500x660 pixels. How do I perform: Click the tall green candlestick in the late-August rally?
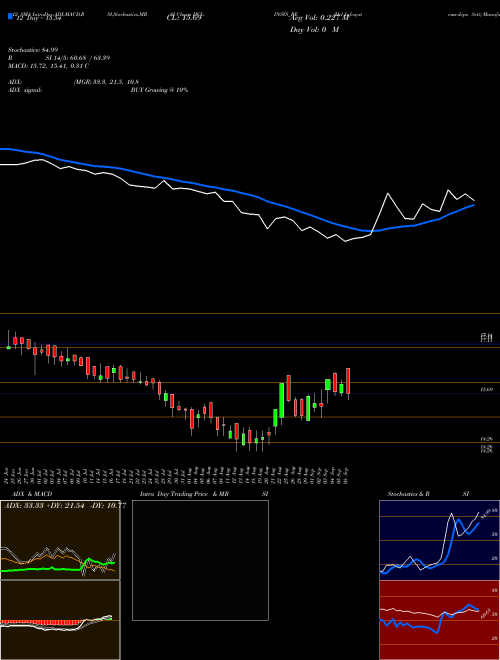pyautogui.click(x=282, y=400)
